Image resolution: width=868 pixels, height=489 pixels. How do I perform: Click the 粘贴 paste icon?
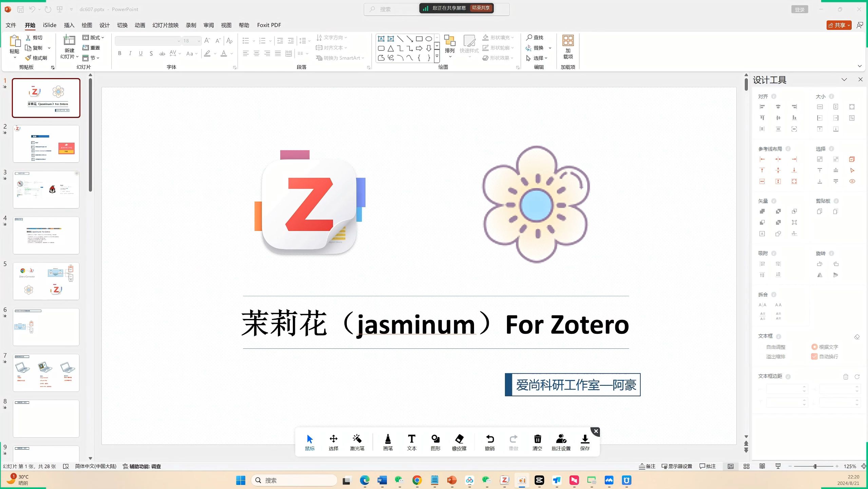(15, 41)
